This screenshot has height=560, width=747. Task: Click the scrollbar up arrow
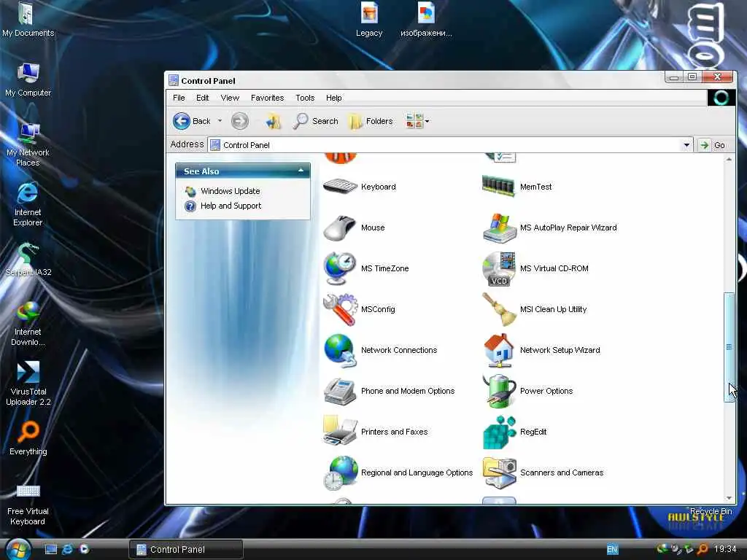coord(729,160)
